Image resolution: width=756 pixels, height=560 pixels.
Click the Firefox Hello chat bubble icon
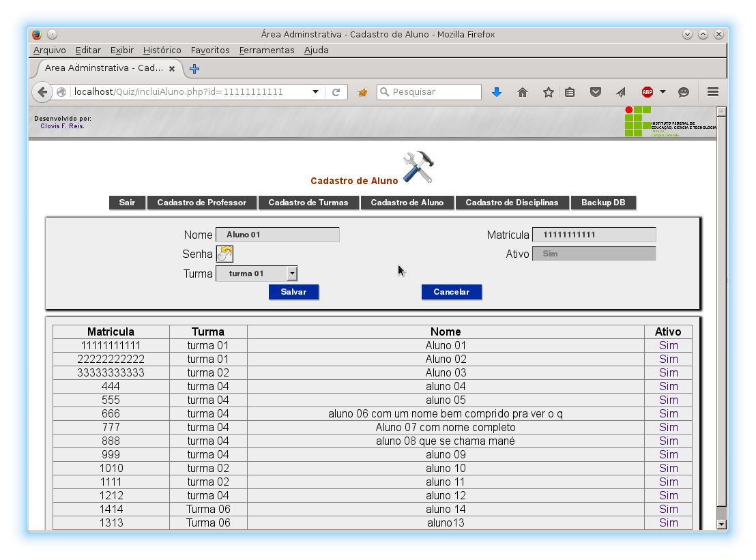[684, 91]
